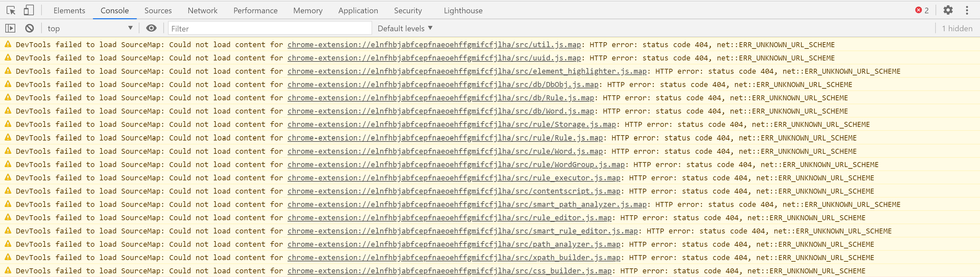Click the 1 hidden messages label
Viewport: 980px width, 277px height.
[x=957, y=29]
